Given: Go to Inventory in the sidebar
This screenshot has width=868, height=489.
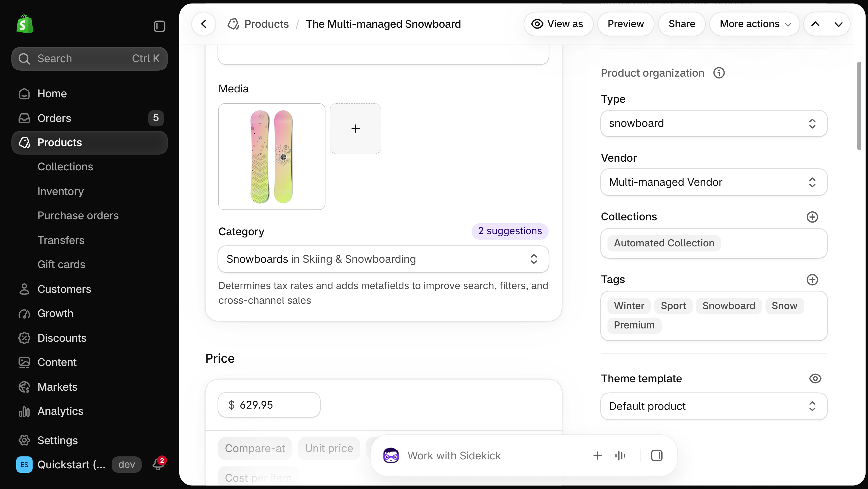Looking at the screenshot, I should pos(60,191).
